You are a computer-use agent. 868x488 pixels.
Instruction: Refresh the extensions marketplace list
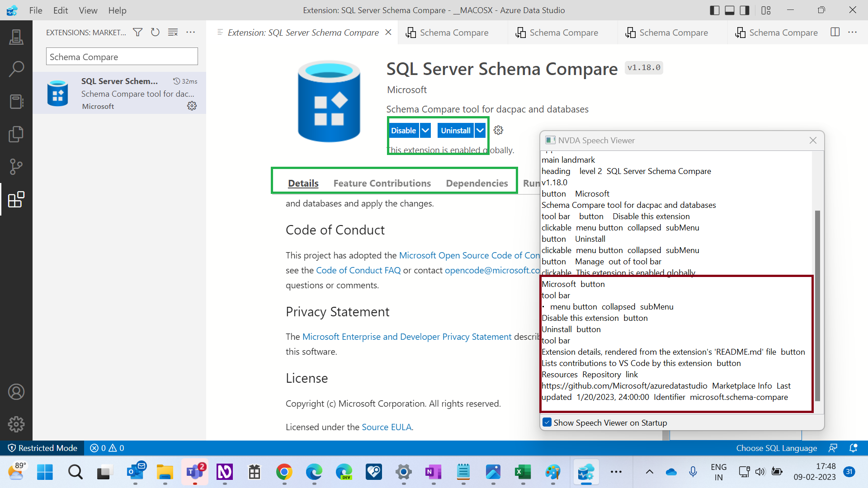pyautogui.click(x=155, y=32)
